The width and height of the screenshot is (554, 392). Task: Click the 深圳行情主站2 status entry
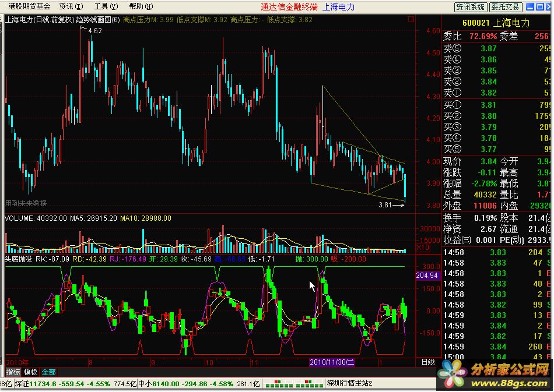(x=349, y=383)
